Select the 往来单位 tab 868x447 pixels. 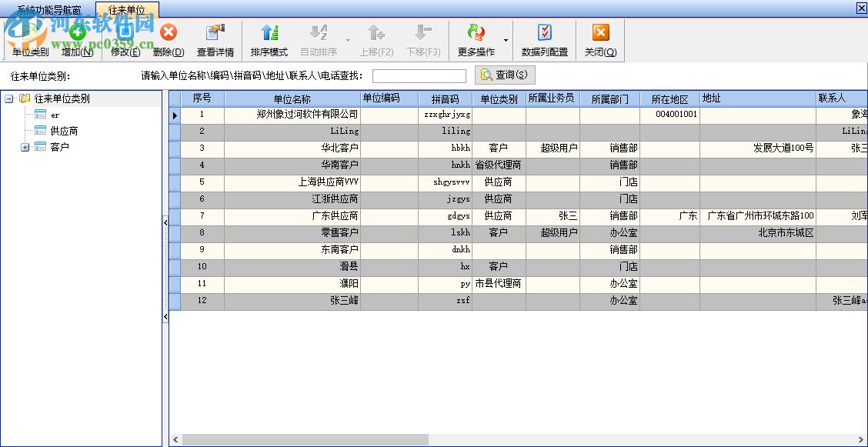click(126, 10)
